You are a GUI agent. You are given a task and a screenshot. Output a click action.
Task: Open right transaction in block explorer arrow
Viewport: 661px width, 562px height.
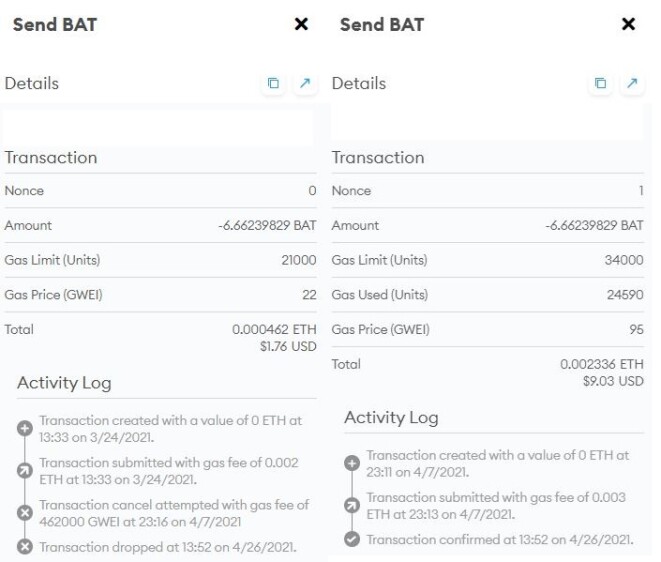[632, 83]
